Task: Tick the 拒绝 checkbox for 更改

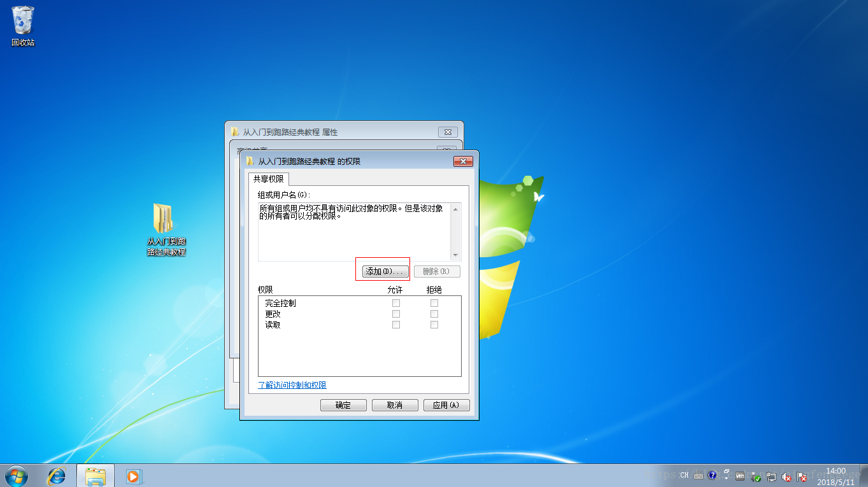Action: click(434, 314)
